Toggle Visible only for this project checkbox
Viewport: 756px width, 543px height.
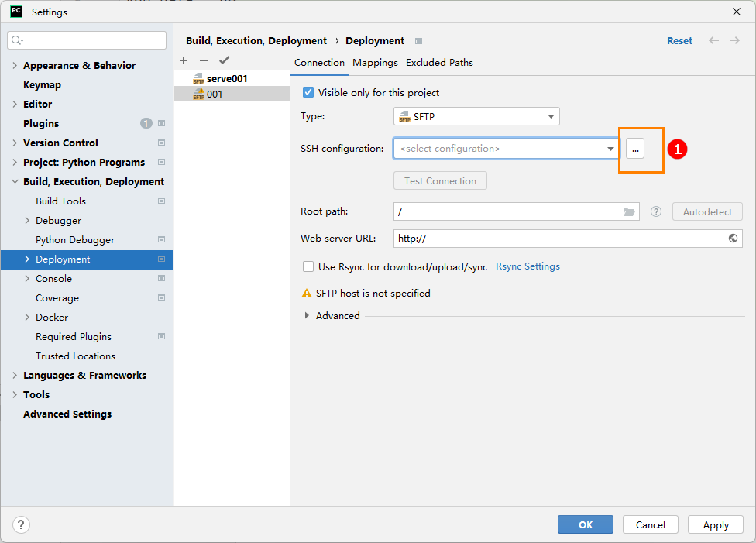(x=308, y=92)
